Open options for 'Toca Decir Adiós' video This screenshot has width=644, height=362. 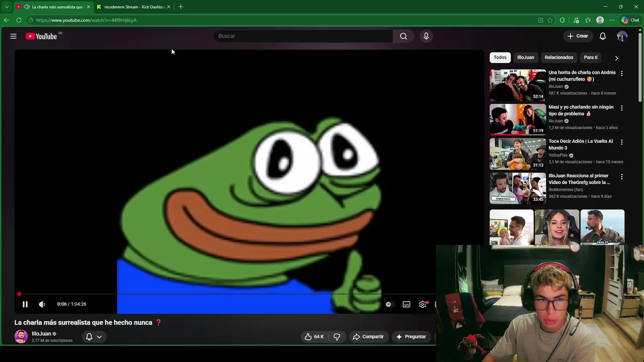[x=621, y=142]
